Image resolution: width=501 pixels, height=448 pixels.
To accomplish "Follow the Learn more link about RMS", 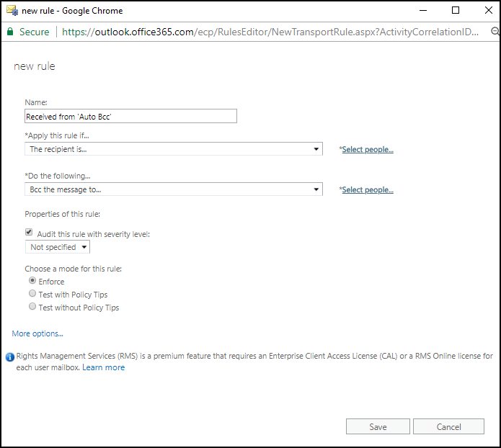I will tap(103, 367).
